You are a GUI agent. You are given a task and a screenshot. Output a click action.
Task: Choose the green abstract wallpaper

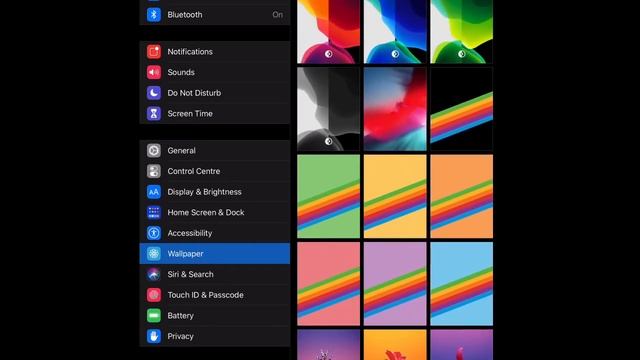[x=462, y=31]
